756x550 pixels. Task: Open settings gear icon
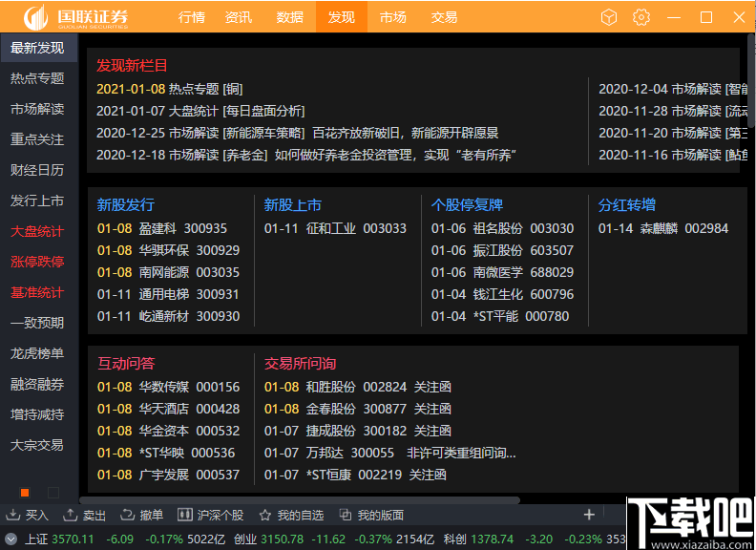click(x=641, y=17)
